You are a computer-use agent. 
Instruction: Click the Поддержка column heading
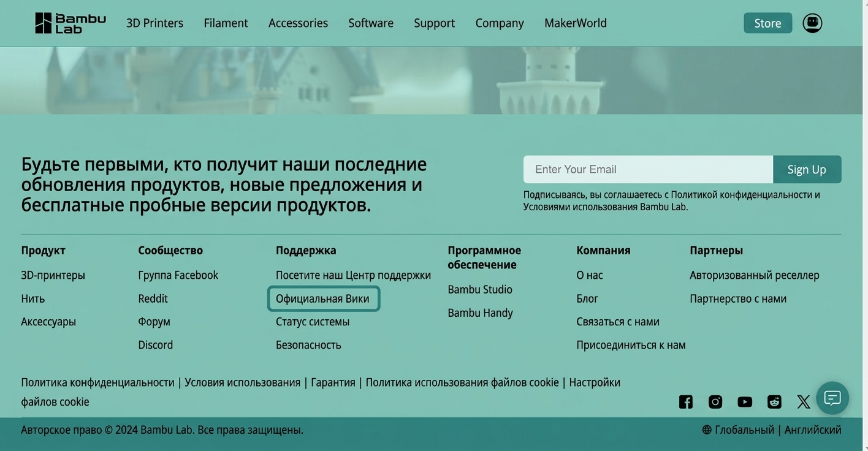(x=306, y=251)
